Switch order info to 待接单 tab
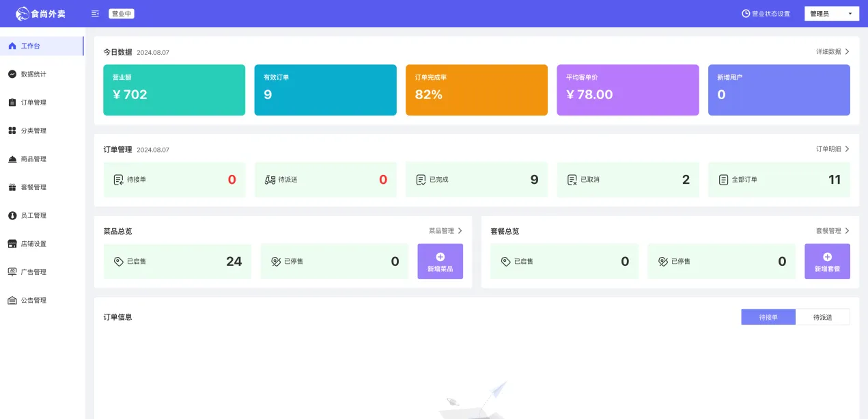This screenshot has height=419, width=868. click(768, 317)
